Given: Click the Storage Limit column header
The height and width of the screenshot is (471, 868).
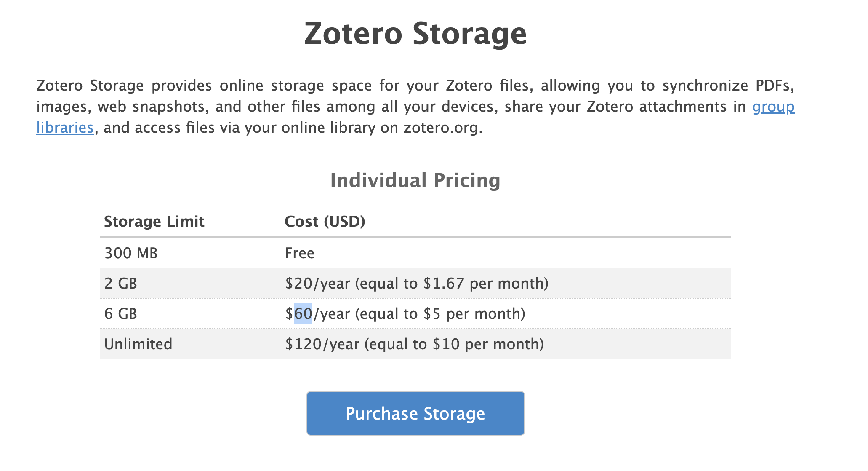Looking at the screenshot, I should click(x=154, y=222).
